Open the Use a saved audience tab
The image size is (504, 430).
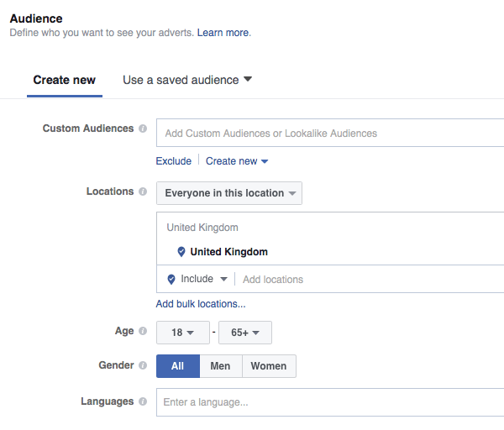[x=186, y=81]
